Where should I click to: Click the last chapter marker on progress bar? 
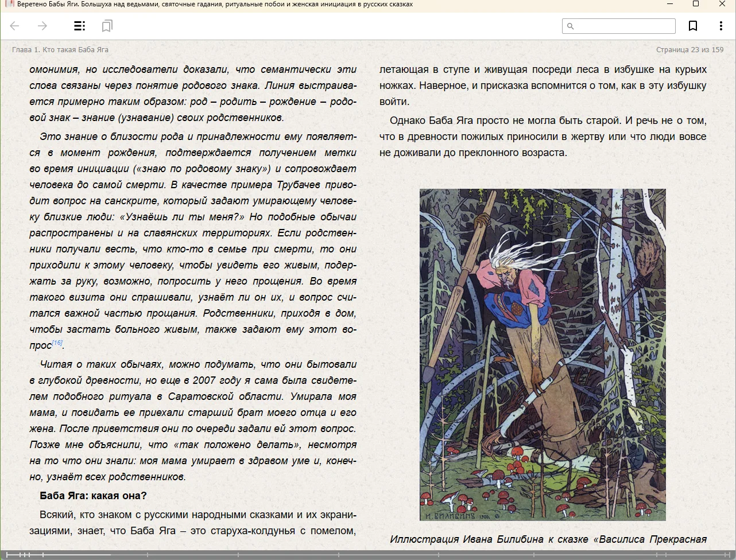[x=727, y=555]
